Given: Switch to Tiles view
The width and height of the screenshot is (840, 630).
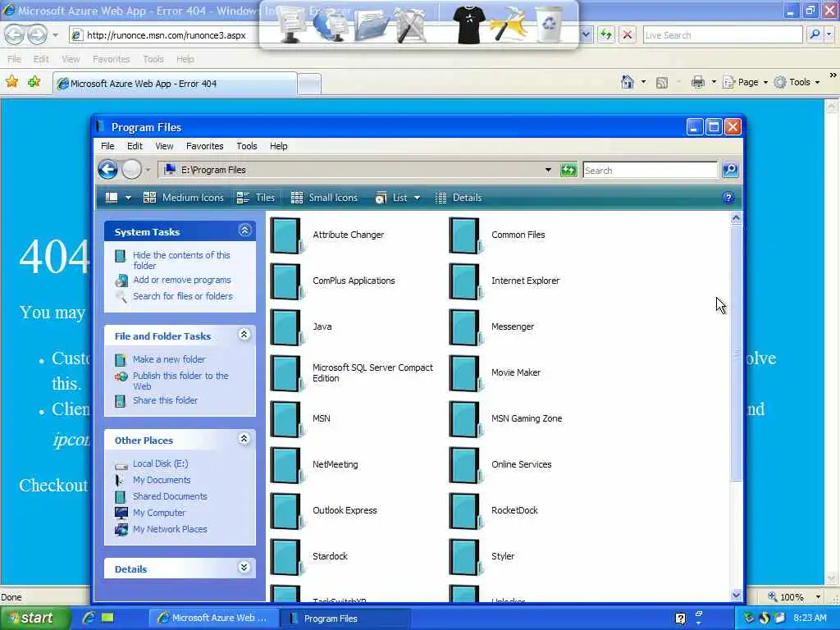Looking at the screenshot, I should tap(256, 198).
